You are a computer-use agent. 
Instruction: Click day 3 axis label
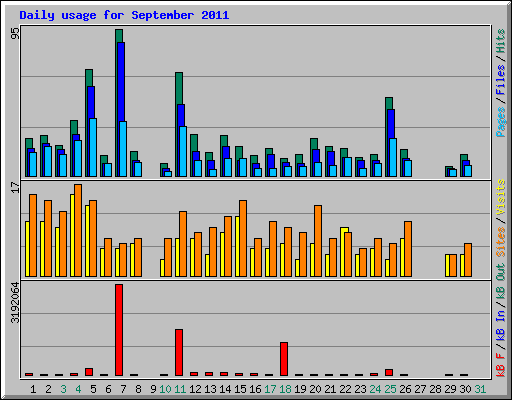click(x=63, y=389)
